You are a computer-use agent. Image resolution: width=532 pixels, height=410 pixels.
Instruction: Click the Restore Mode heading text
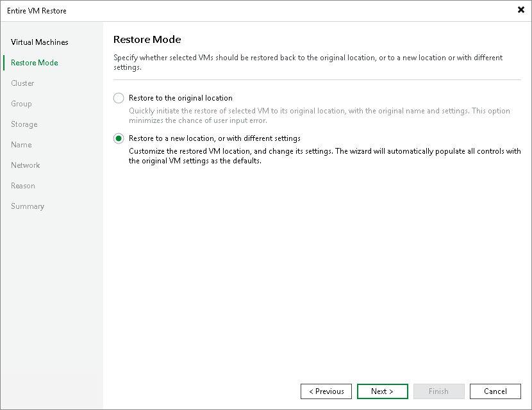point(147,39)
